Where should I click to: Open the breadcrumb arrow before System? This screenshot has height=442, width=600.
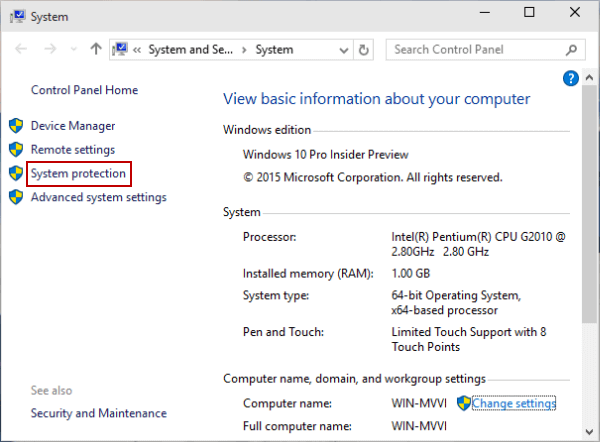(x=244, y=50)
